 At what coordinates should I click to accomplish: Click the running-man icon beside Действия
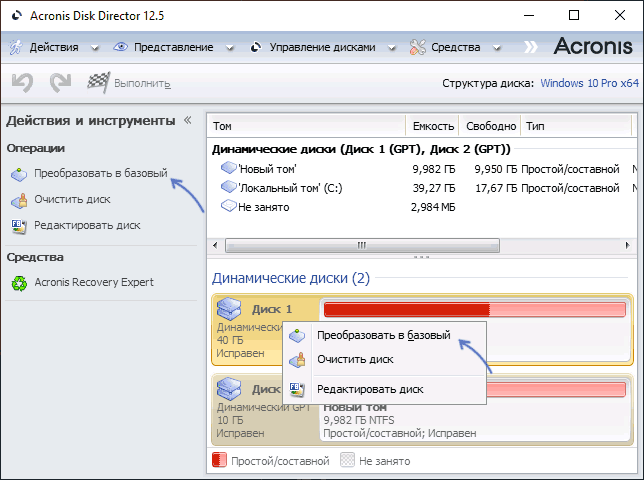[16, 47]
